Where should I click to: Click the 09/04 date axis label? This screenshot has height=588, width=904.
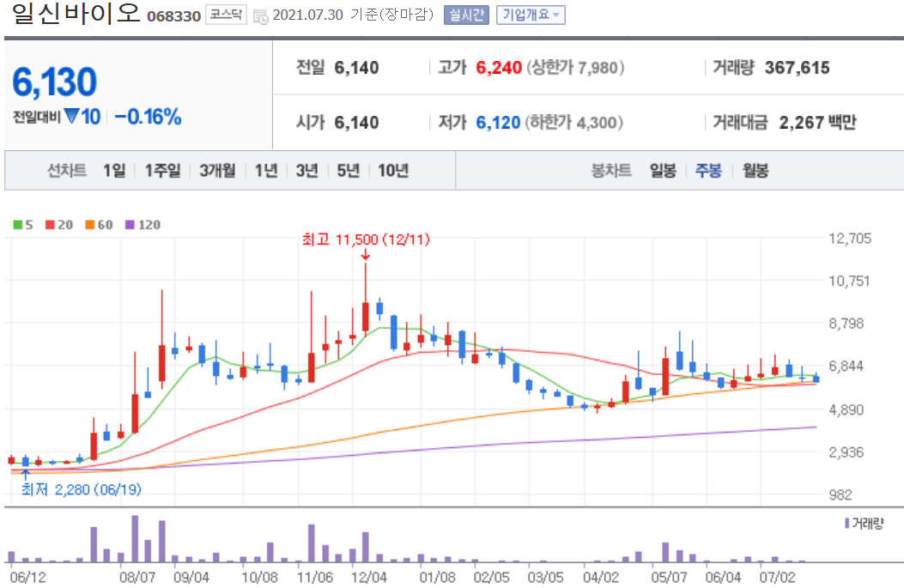pyautogui.click(x=191, y=577)
